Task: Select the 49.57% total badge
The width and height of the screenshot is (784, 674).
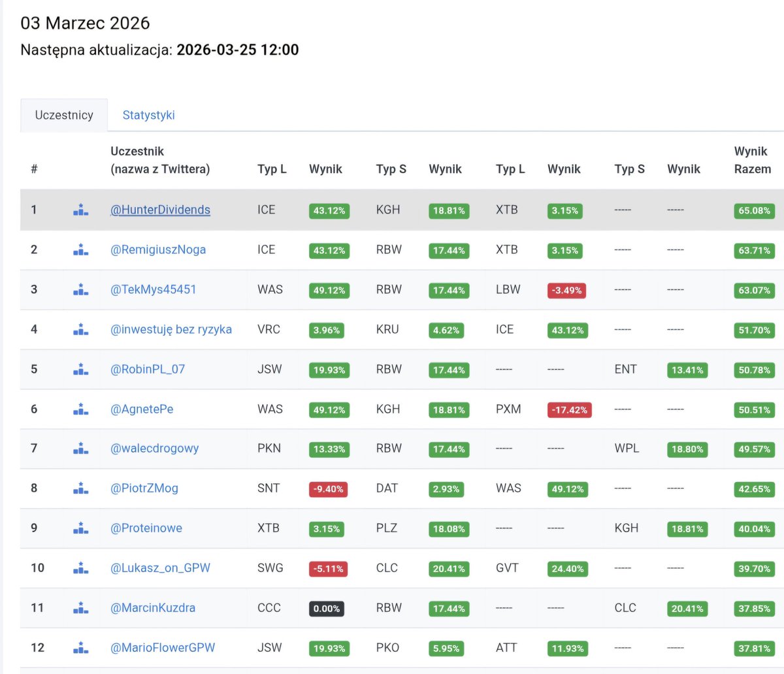Action: 755,449
